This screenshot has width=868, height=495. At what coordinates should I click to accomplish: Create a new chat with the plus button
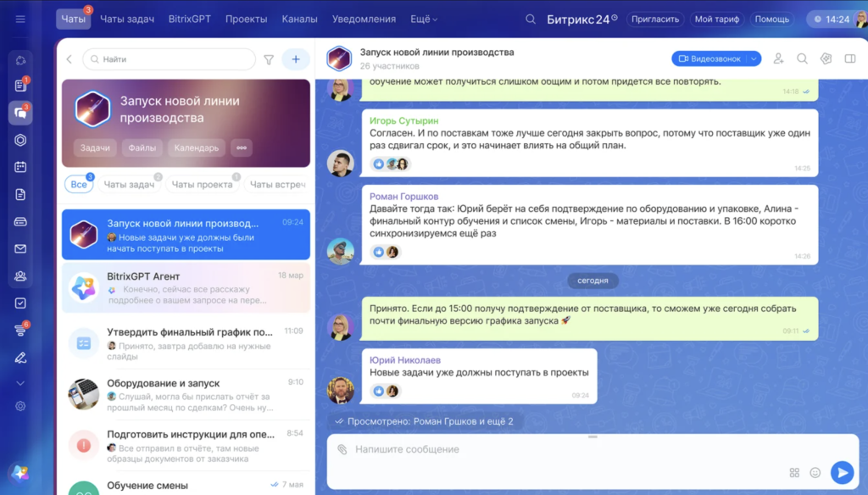(x=296, y=59)
